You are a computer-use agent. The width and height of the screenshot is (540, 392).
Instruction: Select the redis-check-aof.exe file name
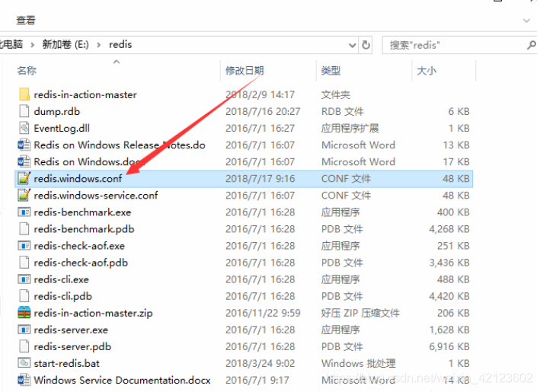point(79,246)
